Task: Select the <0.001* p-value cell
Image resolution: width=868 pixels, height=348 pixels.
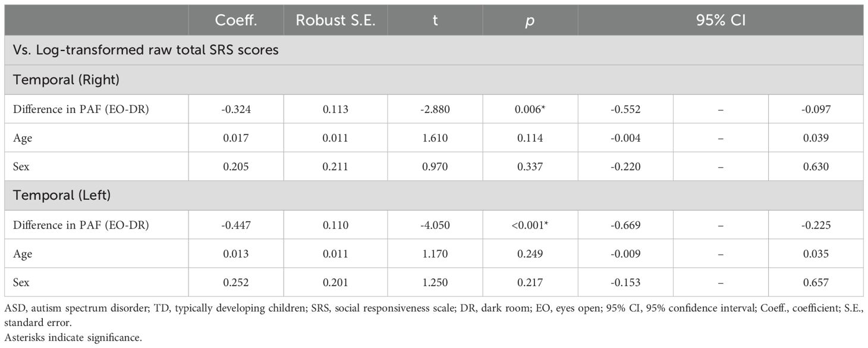Action: [530, 225]
